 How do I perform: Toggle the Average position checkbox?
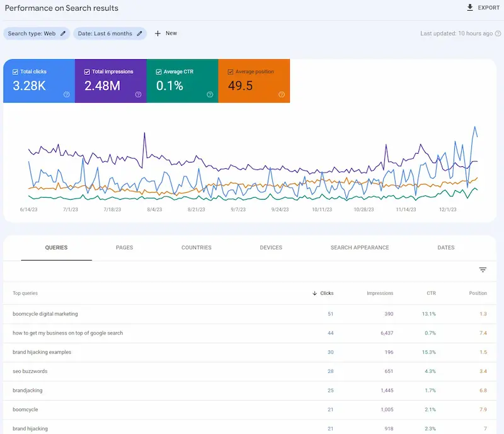tap(231, 72)
